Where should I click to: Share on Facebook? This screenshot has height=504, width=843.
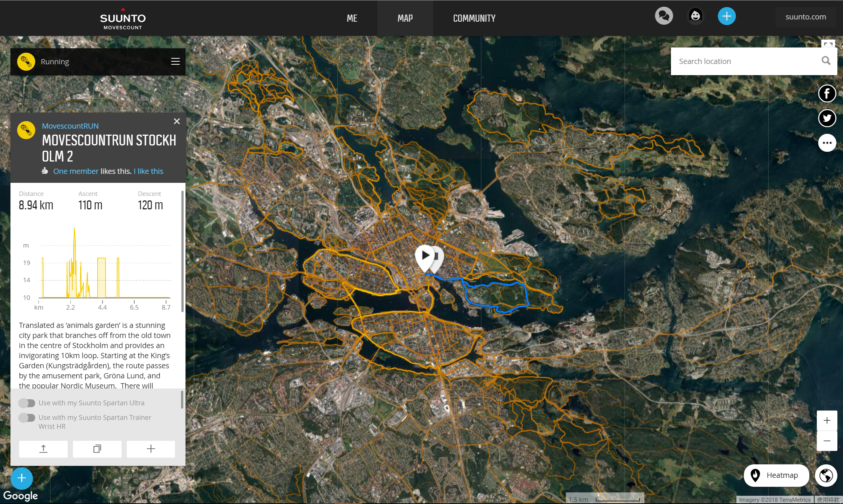[827, 93]
